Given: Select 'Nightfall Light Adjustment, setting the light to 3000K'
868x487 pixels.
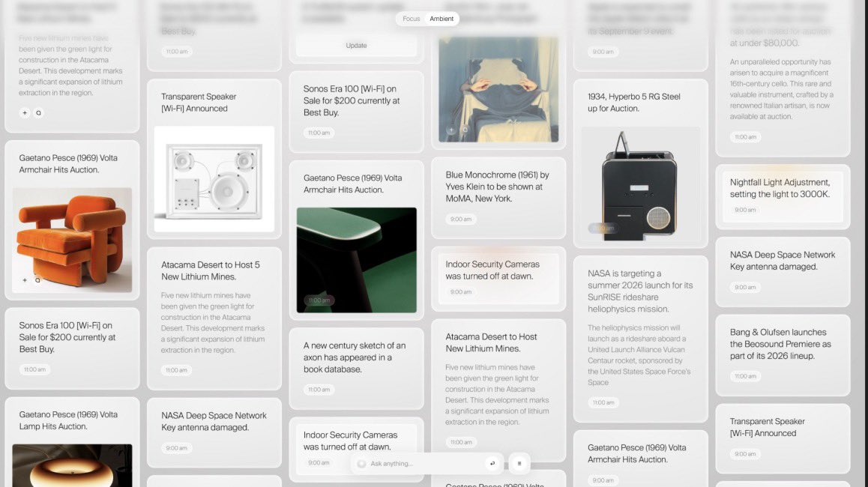Looking at the screenshot, I should pyautogui.click(x=780, y=188).
